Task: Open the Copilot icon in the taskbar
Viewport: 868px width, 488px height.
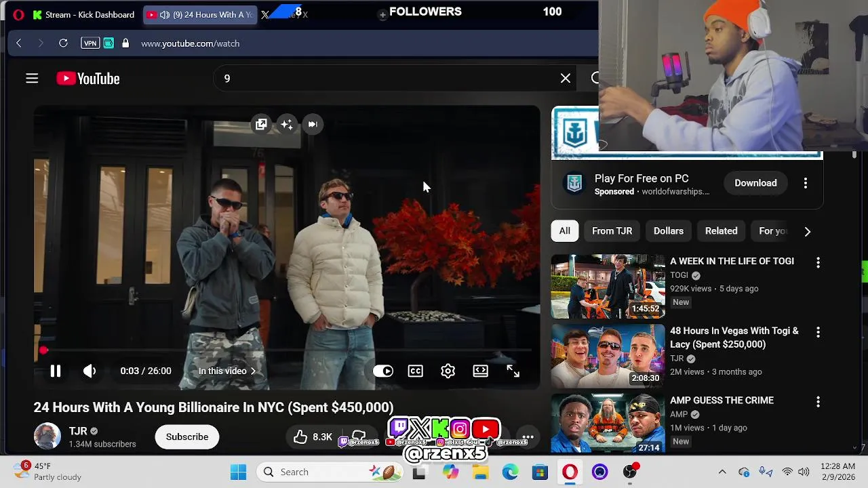Action: pyautogui.click(x=450, y=472)
